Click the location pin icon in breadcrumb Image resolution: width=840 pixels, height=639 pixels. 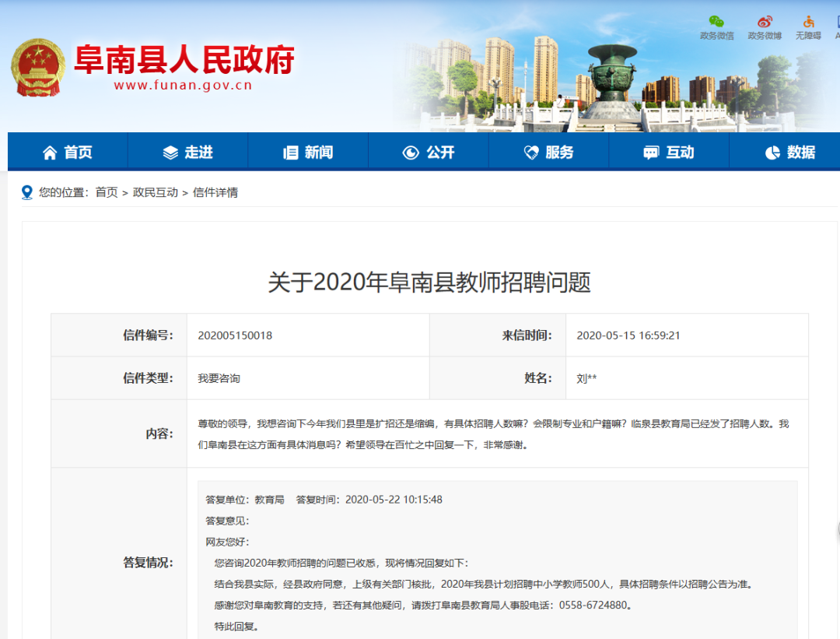[x=27, y=192]
